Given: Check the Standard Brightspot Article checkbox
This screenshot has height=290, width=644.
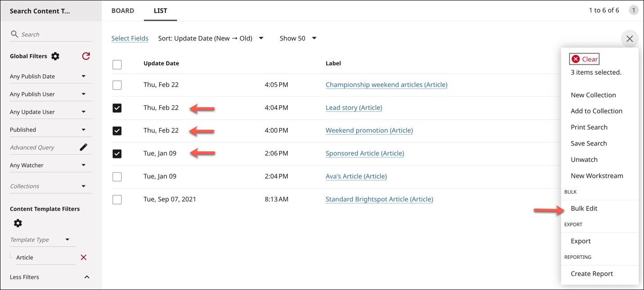Looking at the screenshot, I should tap(117, 199).
